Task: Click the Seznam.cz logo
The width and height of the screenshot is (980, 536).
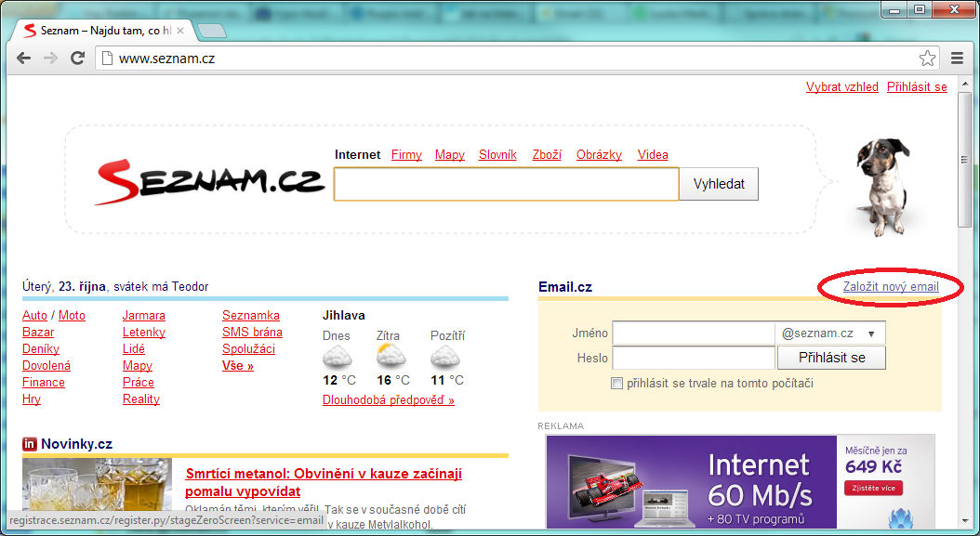Action: pos(209,182)
